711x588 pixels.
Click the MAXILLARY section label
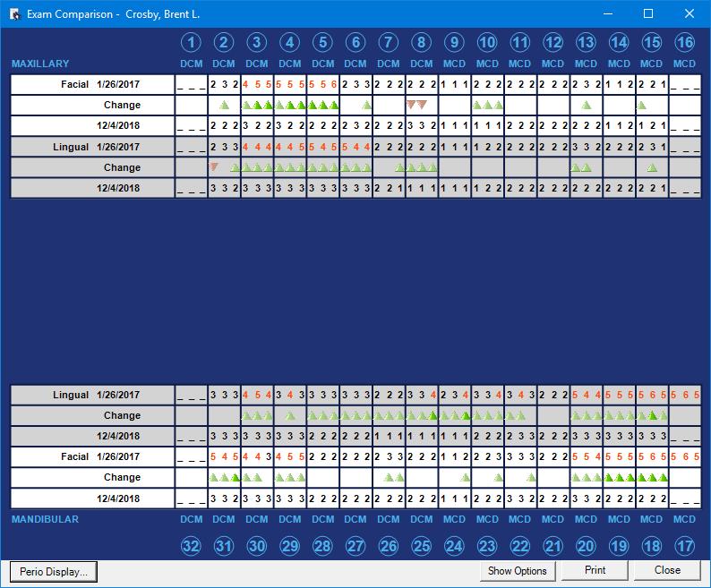coord(40,64)
